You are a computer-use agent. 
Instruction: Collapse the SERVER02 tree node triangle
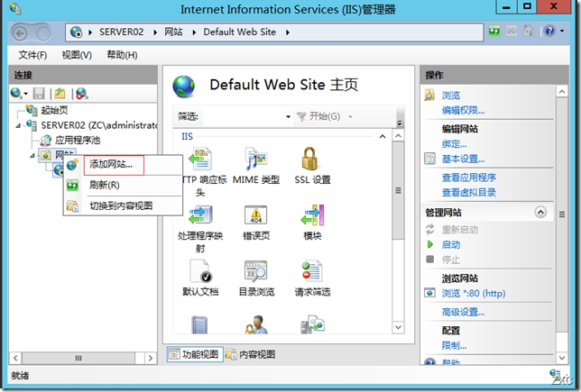(x=18, y=126)
